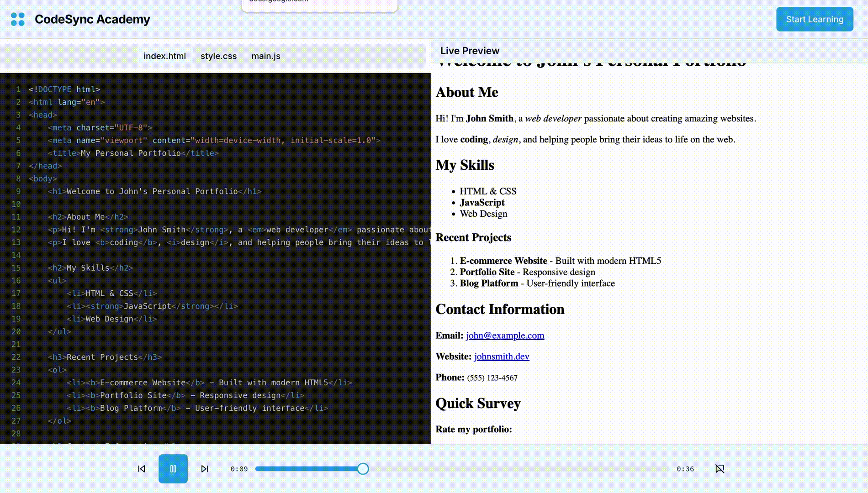Click line number 9 in the editor gutter
This screenshot has height=493, width=868.
click(18, 191)
